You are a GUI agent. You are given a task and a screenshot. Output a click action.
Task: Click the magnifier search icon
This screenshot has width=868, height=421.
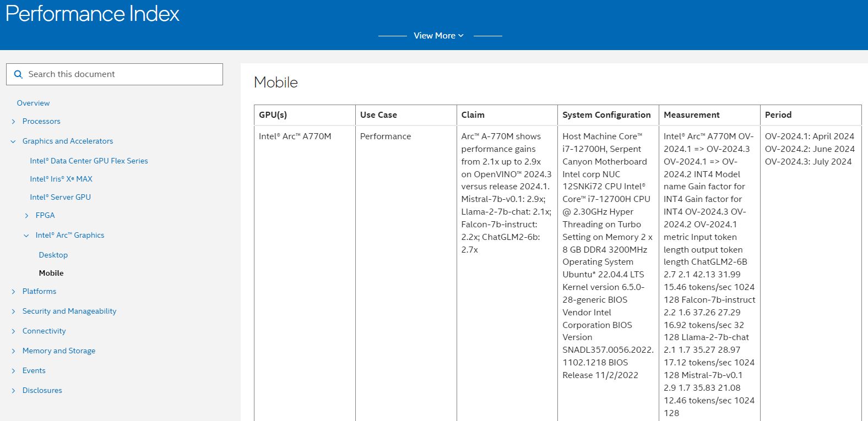18,74
